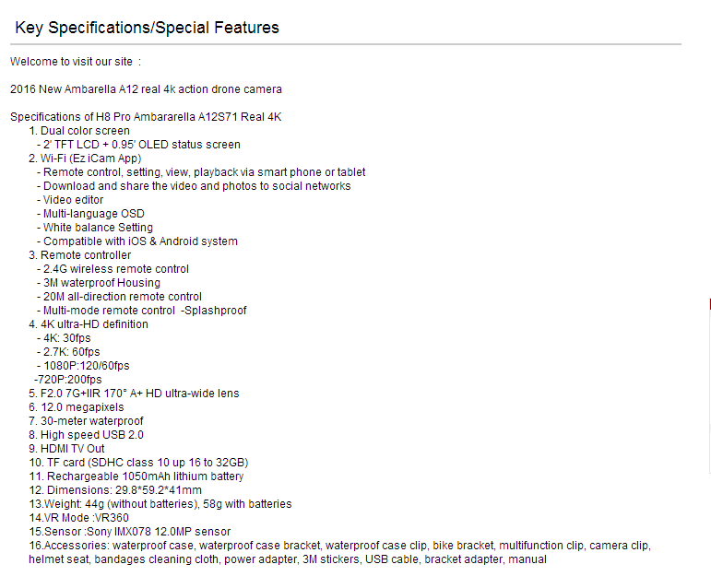Click the '2' TFT LCD + 0.95' OLED' line
The image size is (711, 588).
point(138,145)
